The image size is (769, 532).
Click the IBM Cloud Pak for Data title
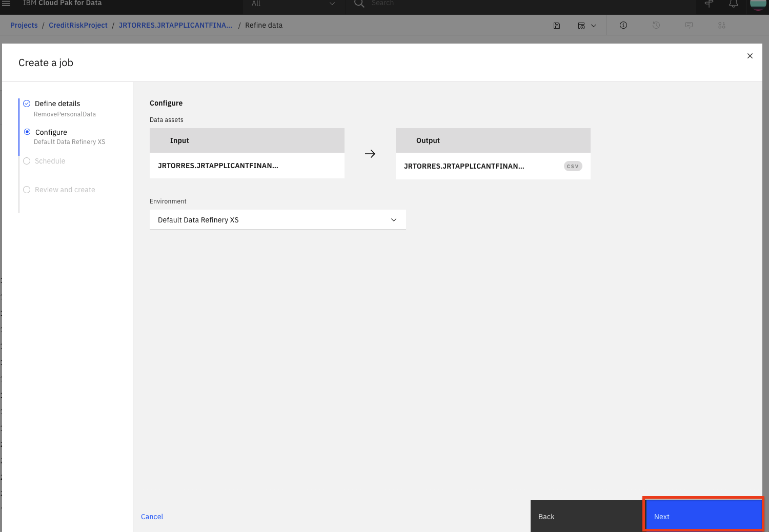pos(63,3)
